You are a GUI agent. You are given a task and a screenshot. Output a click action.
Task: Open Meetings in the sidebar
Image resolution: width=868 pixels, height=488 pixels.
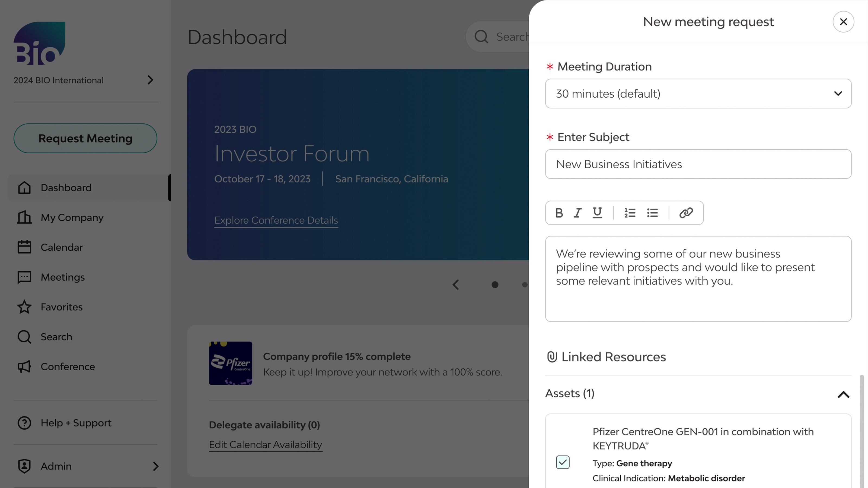[63, 277]
